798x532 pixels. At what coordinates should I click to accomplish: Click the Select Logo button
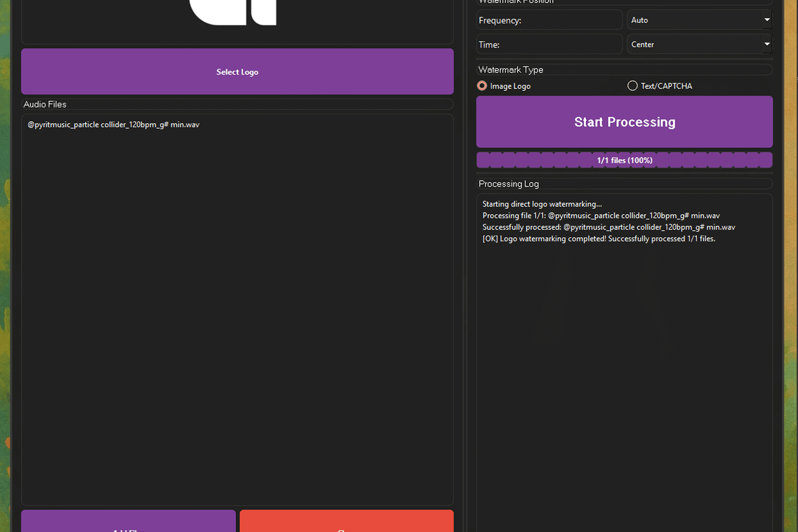[x=237, y=71]
